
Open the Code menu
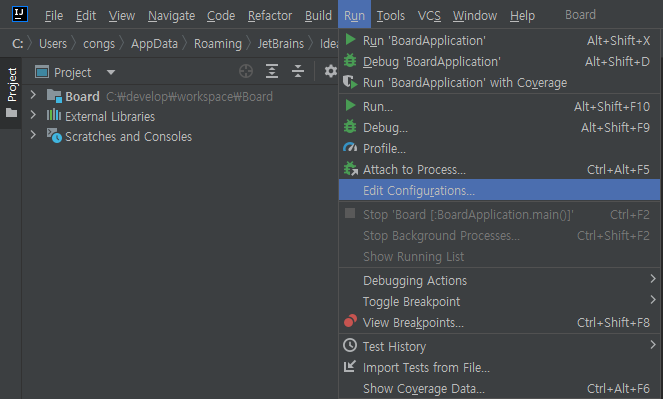(x=221, y=16)
